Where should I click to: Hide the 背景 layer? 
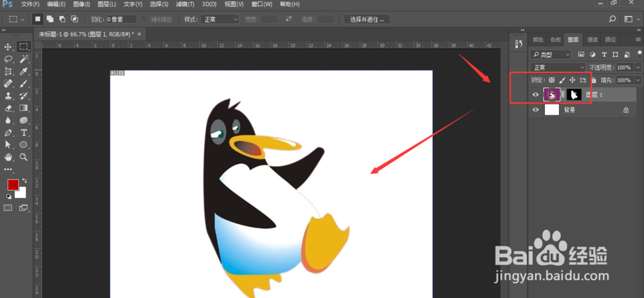(x=535, y=109)
